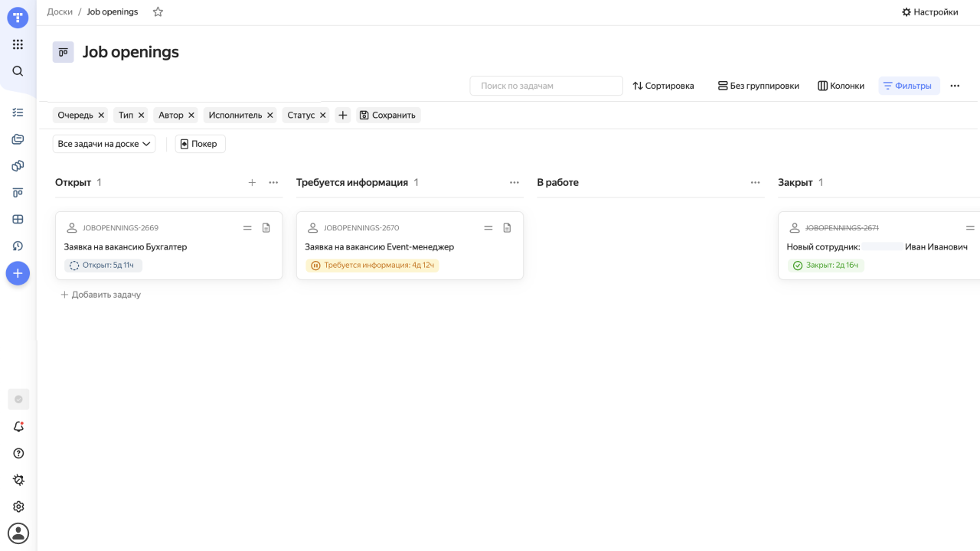Open В работе column ellipsis menu

pos(756,182)
